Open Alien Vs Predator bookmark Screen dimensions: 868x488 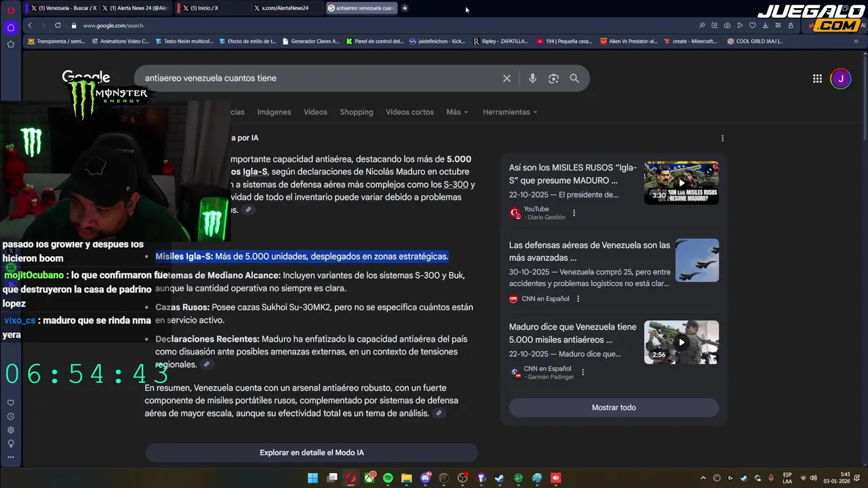point(629,41)
